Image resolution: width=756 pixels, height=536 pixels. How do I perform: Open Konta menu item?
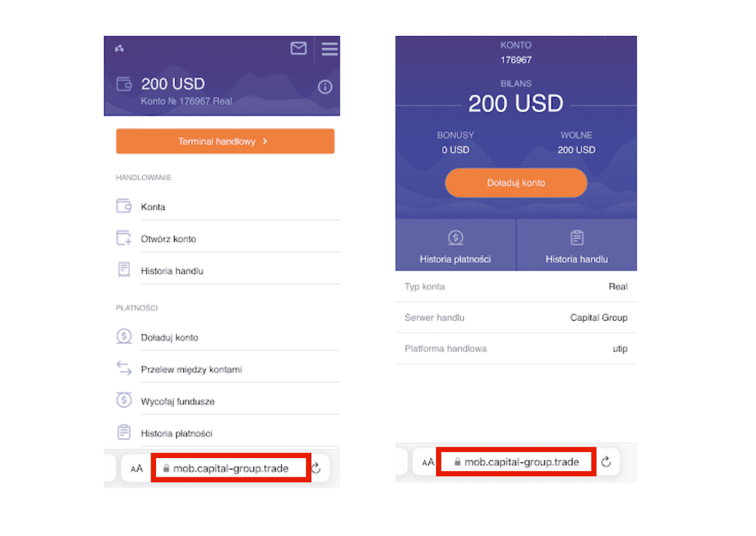153,207
